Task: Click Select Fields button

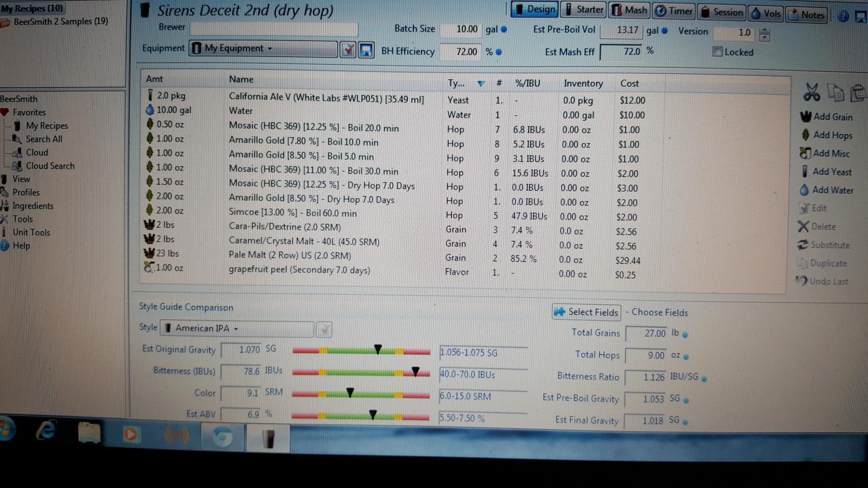Action: click(586, 312)
